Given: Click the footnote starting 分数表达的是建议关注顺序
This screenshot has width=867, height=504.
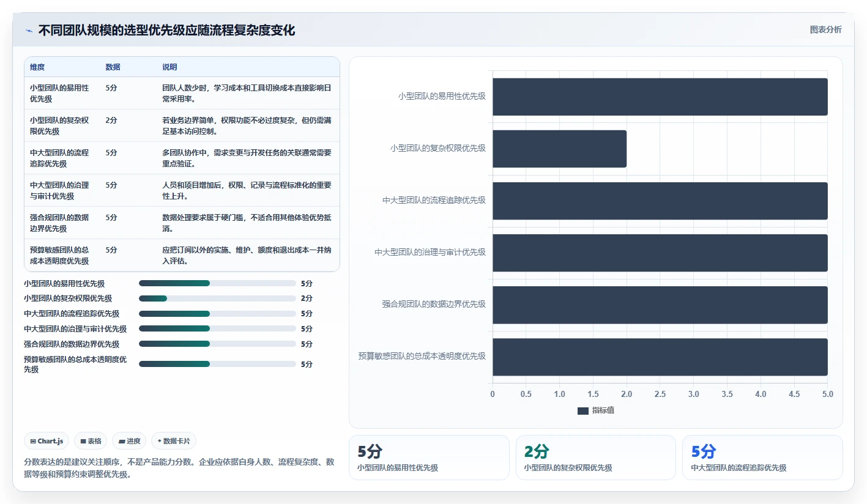Looking at the screenshot, I should pyautogui.click(x=179, y=468).
